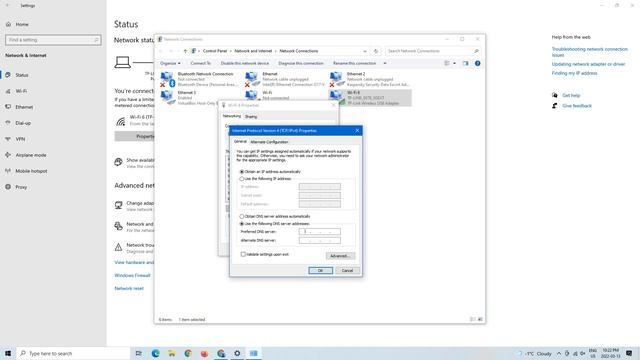The width and height of the screenshot is (640, 360).
Task: Select Mobile hotspot in Settings sidebar
Action: 31,171
